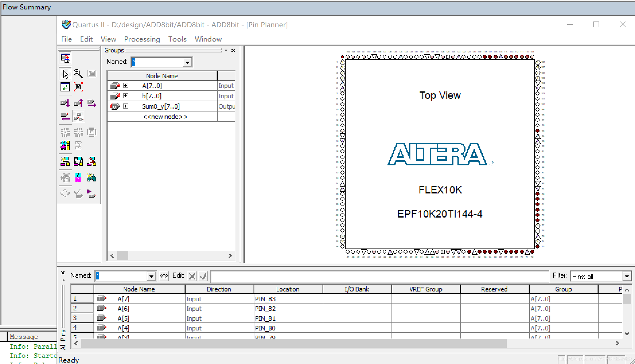Click the green refresh window icon
This screenshot has height=364, width=635.
tap(65, 87)
